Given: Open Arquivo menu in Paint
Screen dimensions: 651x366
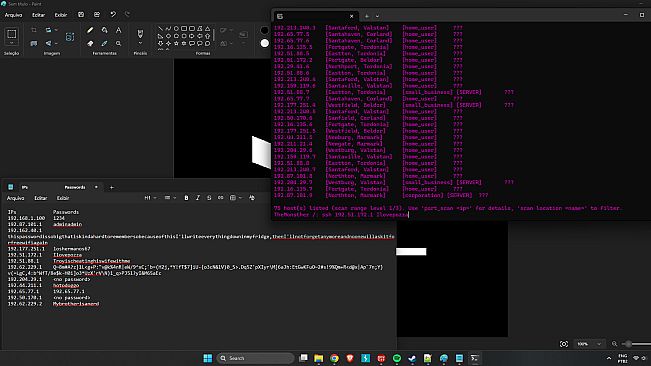Looking at the screenshot, I should tap(13, 15).
